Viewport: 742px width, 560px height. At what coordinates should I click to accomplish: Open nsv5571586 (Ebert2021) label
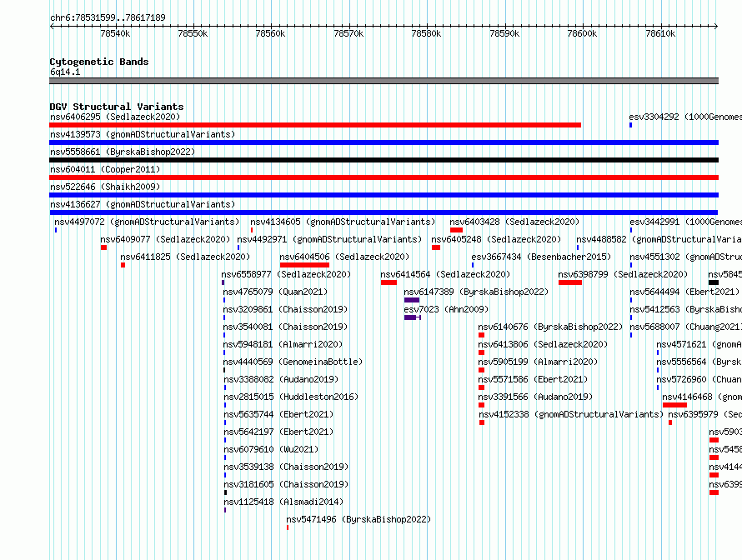(x=533, y=379)
